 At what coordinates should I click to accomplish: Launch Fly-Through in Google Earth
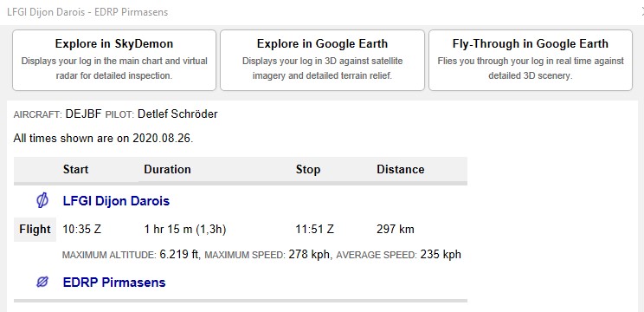(x=531, y=60)
